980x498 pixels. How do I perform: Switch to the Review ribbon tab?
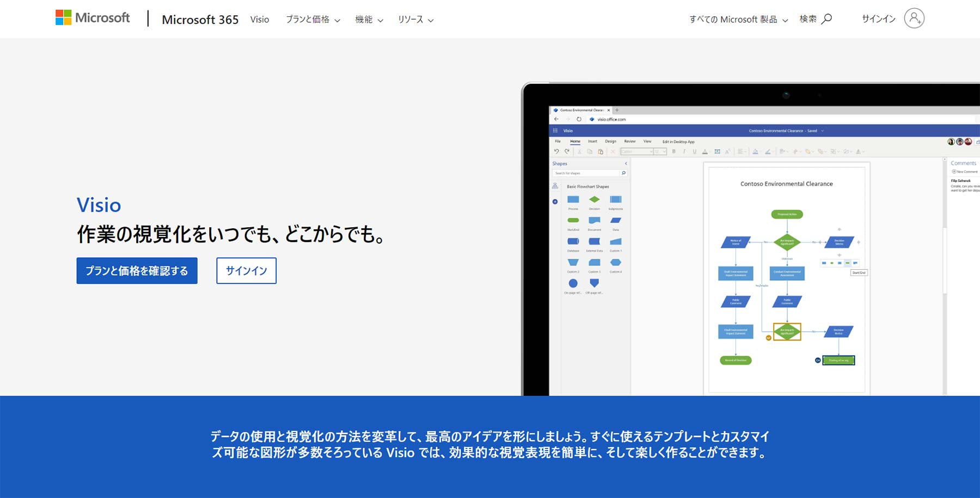(630, 142)
